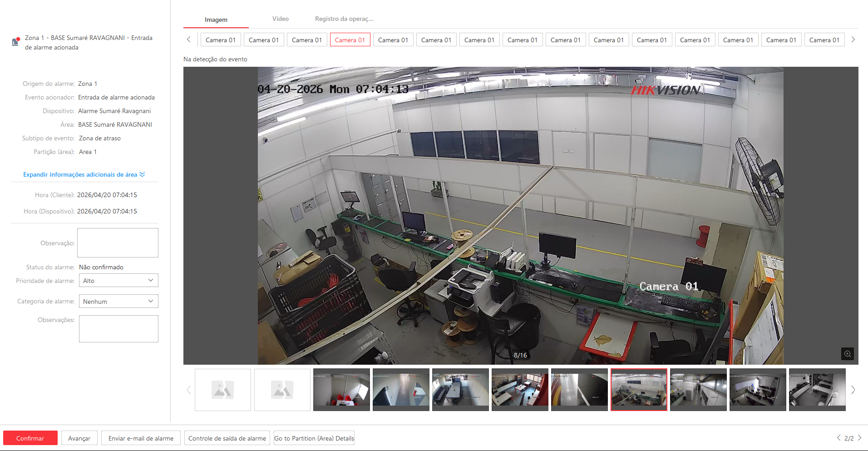This screenshot has height=451, width=868.
Task: Expand informações adicionais de área
Action: pos(84,175)
